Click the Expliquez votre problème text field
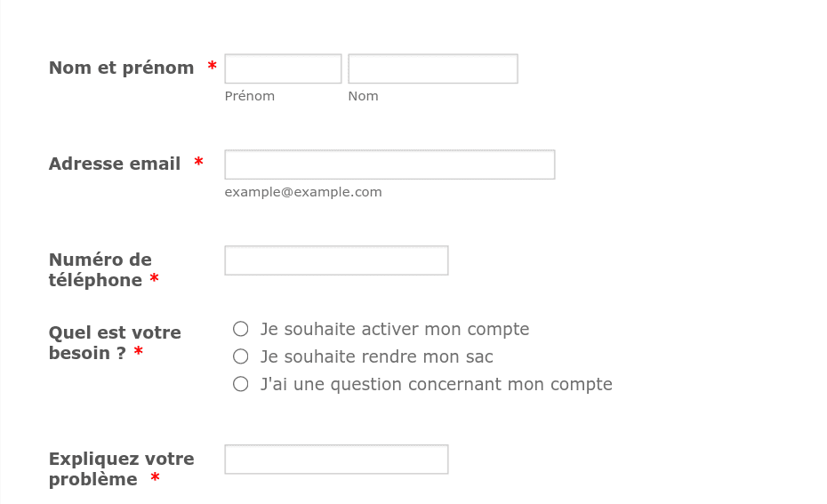The height and width of the screenshot is (504, 827). tap(336, 460)
